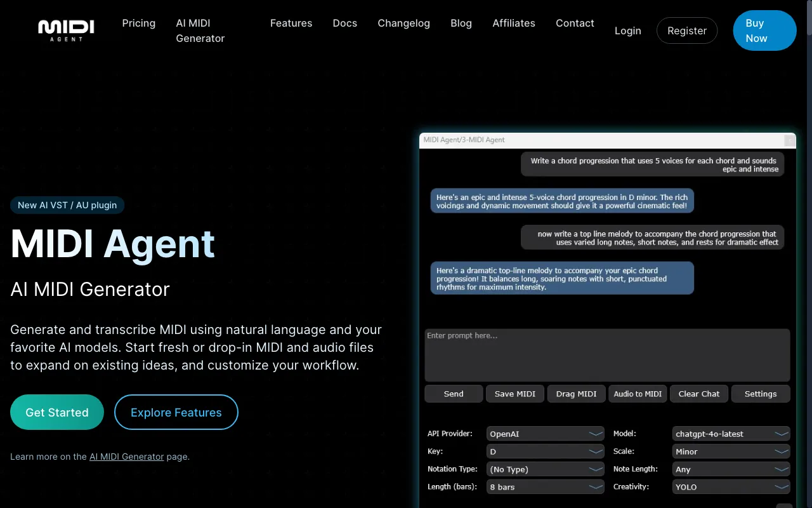812x508 pixels.
Task: Open the Length (bars) dropdown
Action: pos(546,487)
